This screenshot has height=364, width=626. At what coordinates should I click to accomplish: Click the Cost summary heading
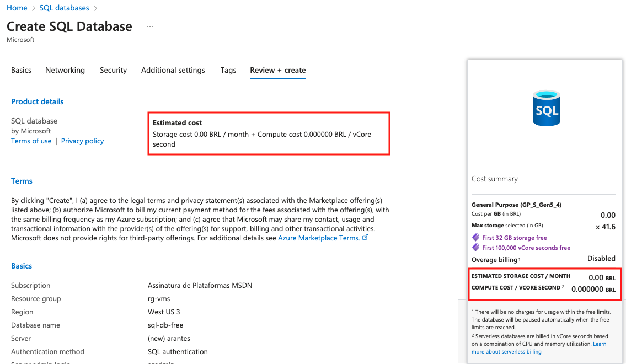click(x=495, y=179)
